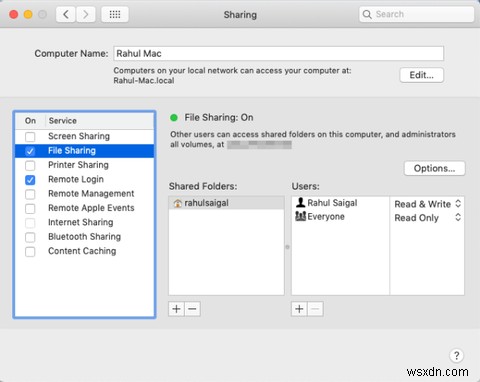This screenshot has height=382, width=480.
Task: Click in the Computer Name field
Action: [278, 53]
